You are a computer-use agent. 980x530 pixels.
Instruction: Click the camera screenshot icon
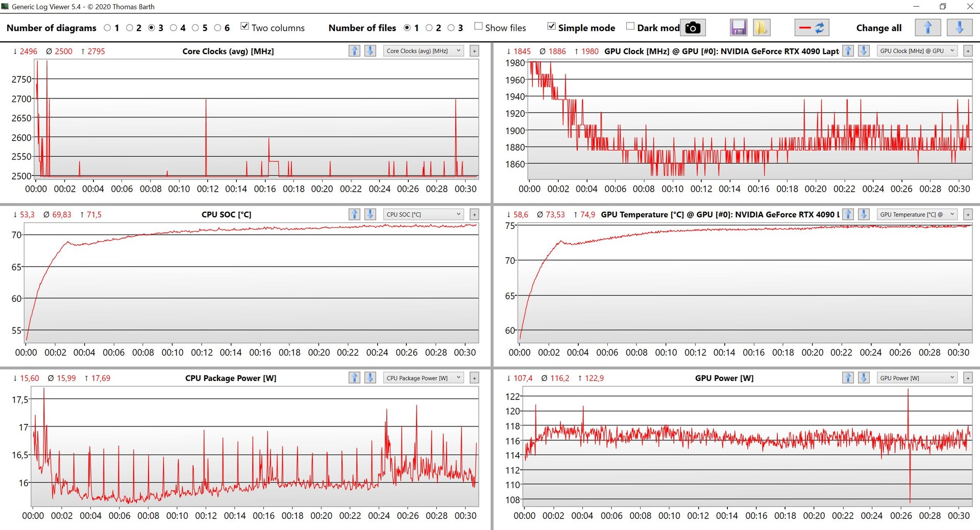[693, 28]
